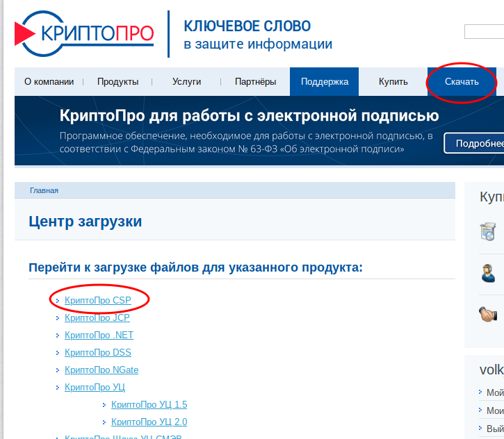The width and height of the screenshot is (504, 439).
Task: Open the КриптоПро УЦ link
Action: point(95,387)
